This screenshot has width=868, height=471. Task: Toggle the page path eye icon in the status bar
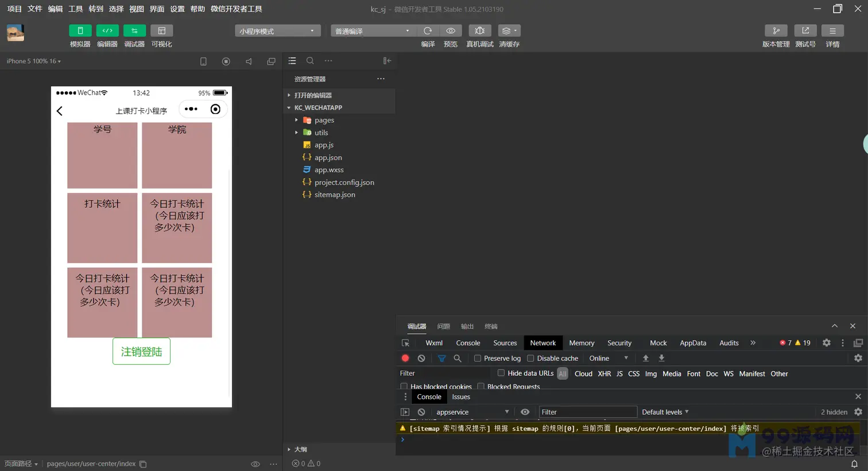click(255, 464)
